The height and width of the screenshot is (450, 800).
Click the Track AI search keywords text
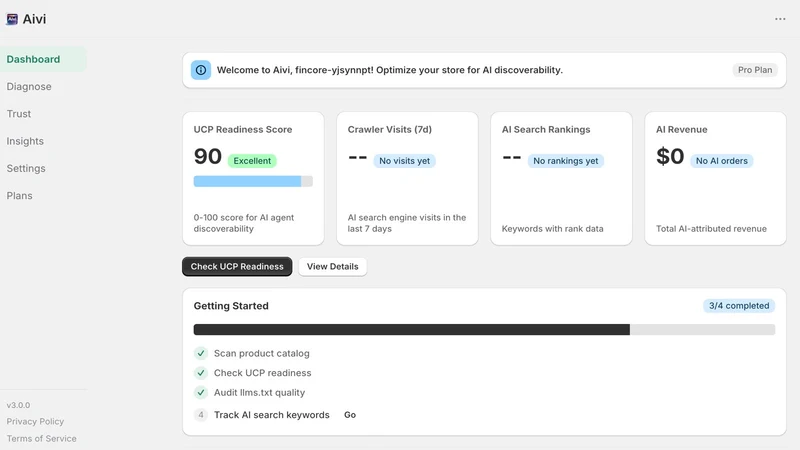tap(271, 415)
